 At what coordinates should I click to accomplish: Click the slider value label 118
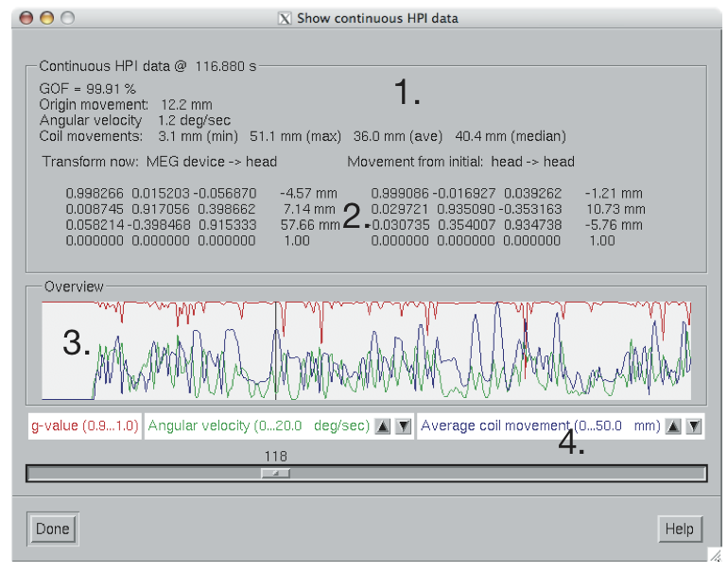click(x=276, y=457)
